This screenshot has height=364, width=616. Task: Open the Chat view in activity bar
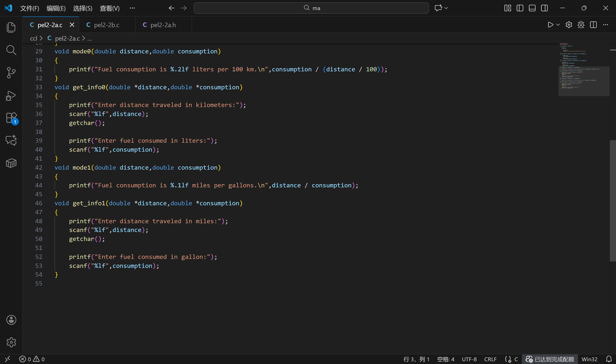tap(11, 141)
